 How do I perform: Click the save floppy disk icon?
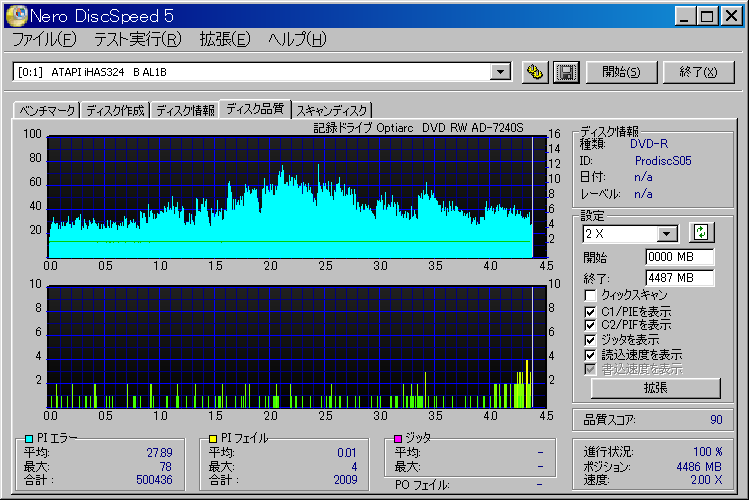click(x=566, y=73)
